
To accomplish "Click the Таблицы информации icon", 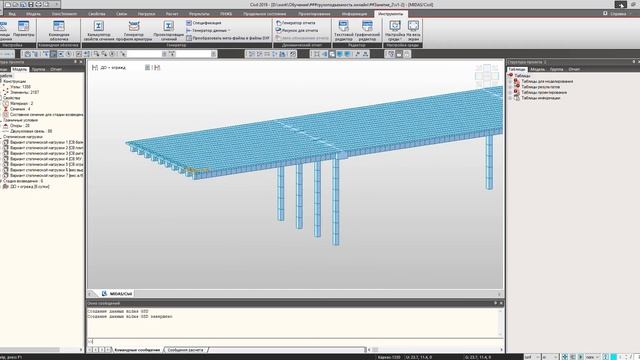I will pyautogui.click(x=517, y=98).
